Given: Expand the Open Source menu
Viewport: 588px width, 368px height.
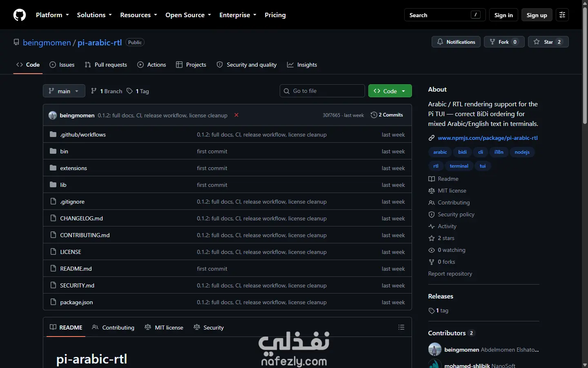Looking at the screenshot, I should (x=188, y=15).
